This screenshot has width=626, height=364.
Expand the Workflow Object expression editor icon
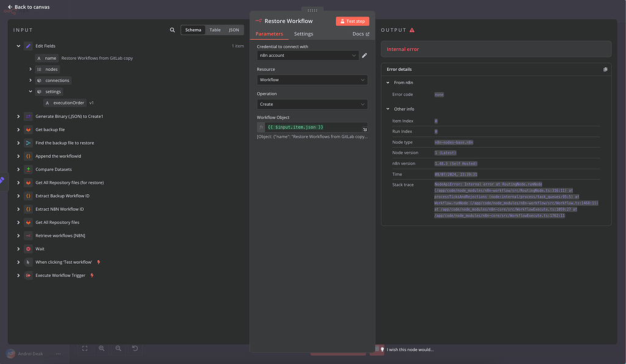click(x=365, y=129)
